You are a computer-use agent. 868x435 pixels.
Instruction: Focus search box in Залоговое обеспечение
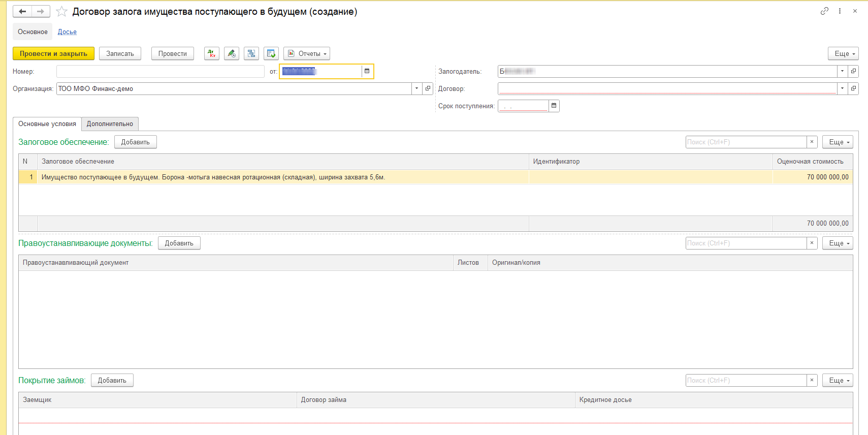746,142
